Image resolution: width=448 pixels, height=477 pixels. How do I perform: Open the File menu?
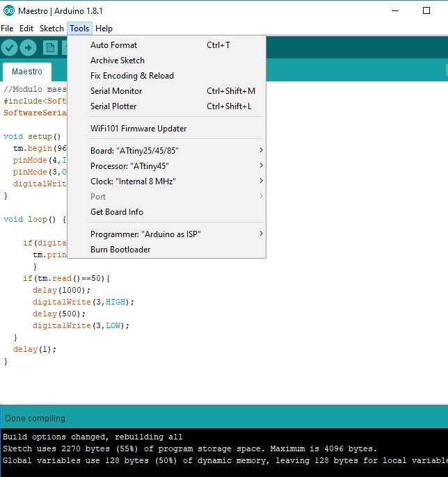[x=7, y=29]
